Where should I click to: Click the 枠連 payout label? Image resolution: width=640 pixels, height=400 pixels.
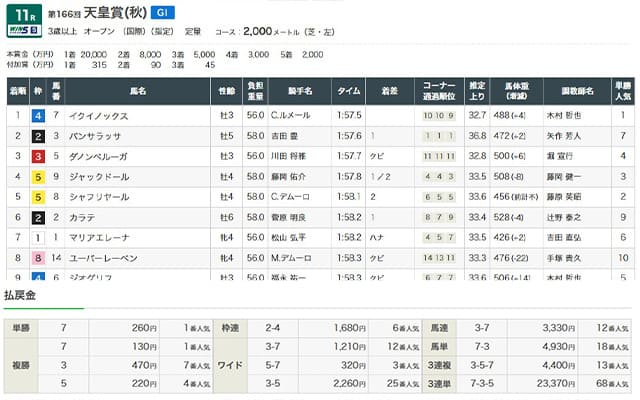(x=230, y=328)
